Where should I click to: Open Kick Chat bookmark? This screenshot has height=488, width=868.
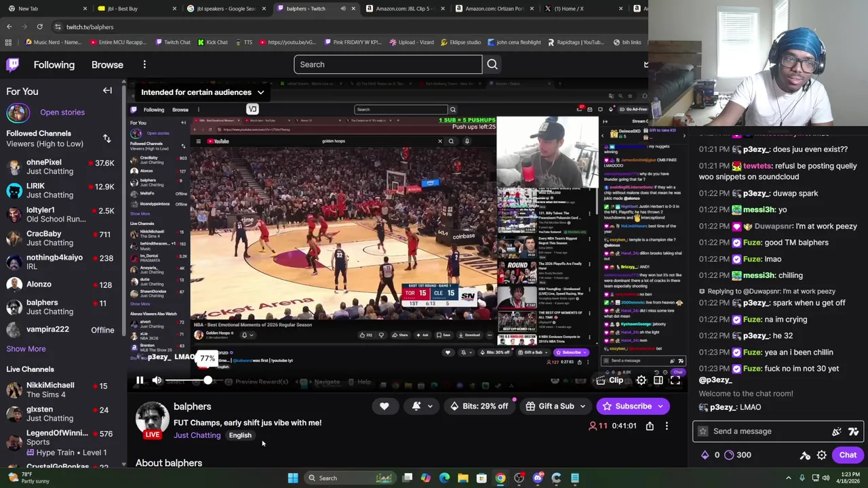212,42
